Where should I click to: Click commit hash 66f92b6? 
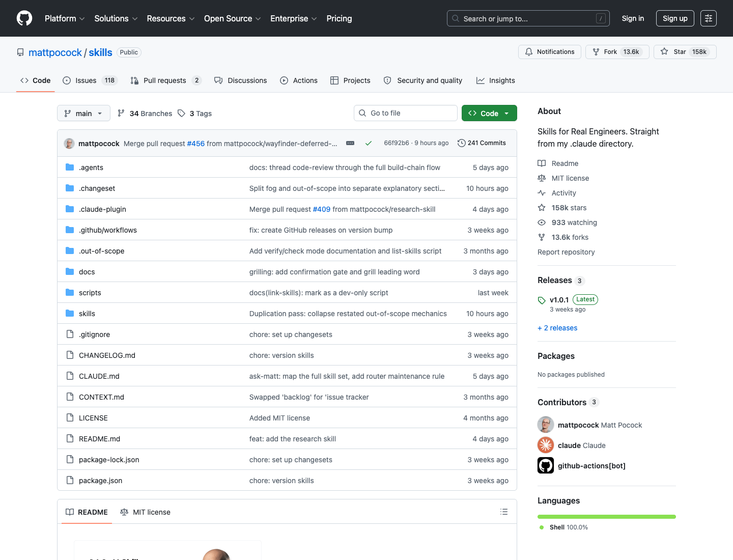pos(397,143)
